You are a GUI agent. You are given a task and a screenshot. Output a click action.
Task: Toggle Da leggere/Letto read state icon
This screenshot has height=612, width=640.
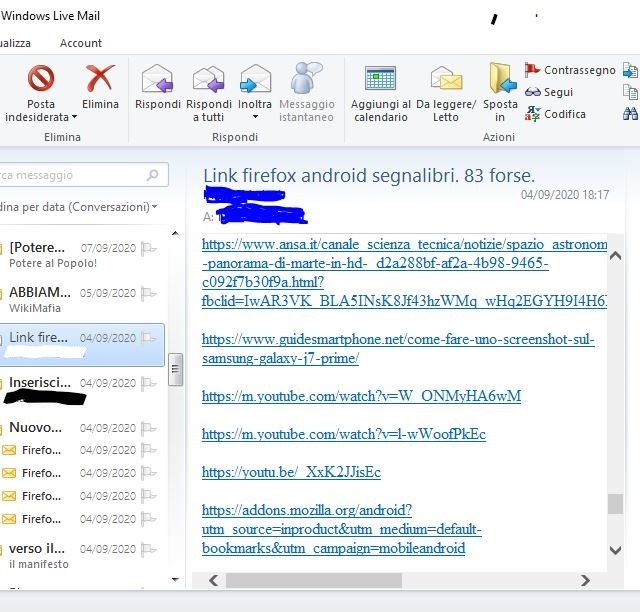coord(446,78)
